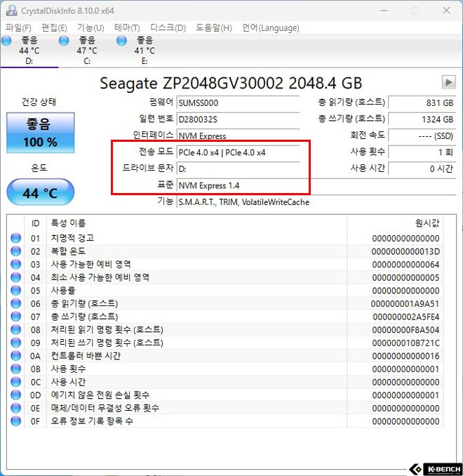Open the 기능(U) menu

click(x=90, y=28)
